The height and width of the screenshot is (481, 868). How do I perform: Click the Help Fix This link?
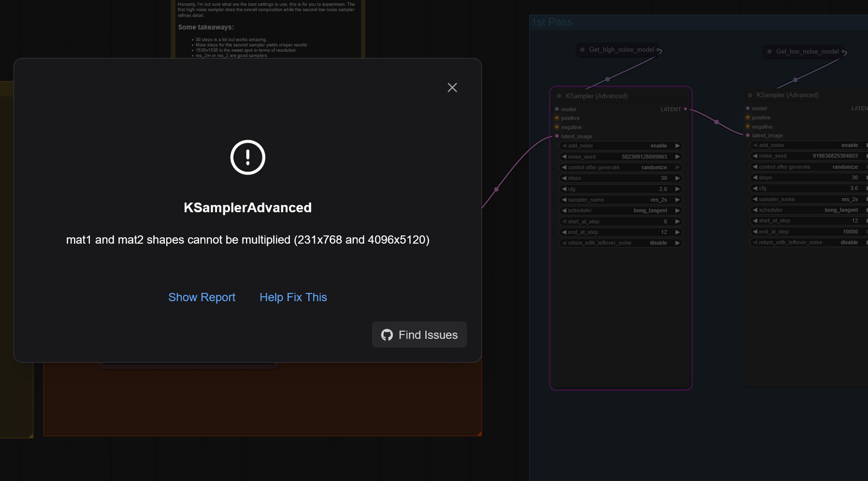point(293,297)
